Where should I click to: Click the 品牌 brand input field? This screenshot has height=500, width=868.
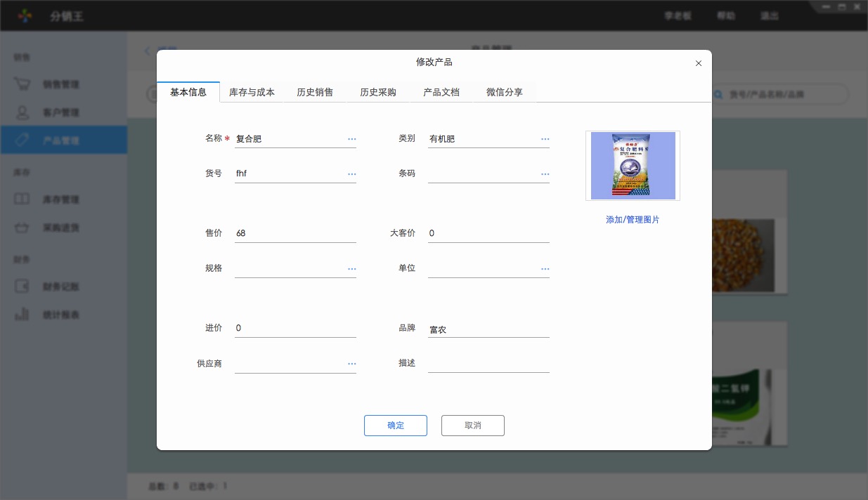(x=488, y=329)
